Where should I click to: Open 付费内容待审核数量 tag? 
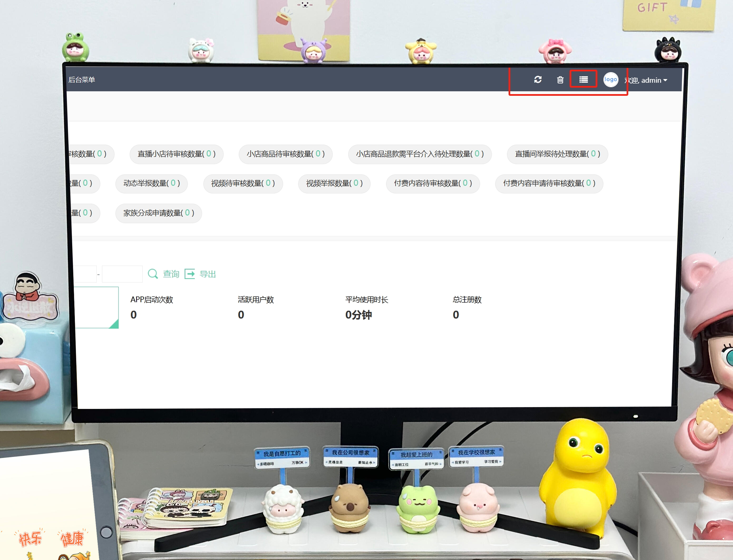433,183
